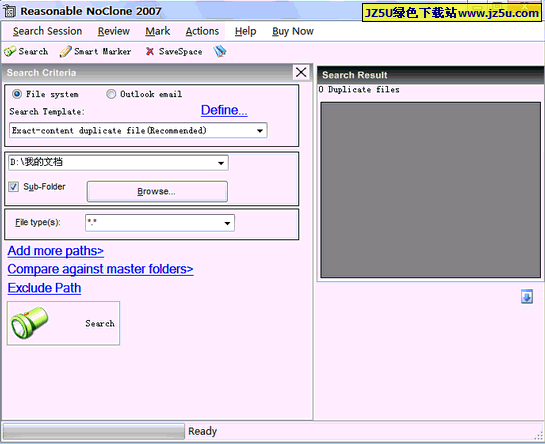Click the 'Ready' status text
The height and width of the screenshot is (444, 545).
pyautogui.click(x=202, y=431)
